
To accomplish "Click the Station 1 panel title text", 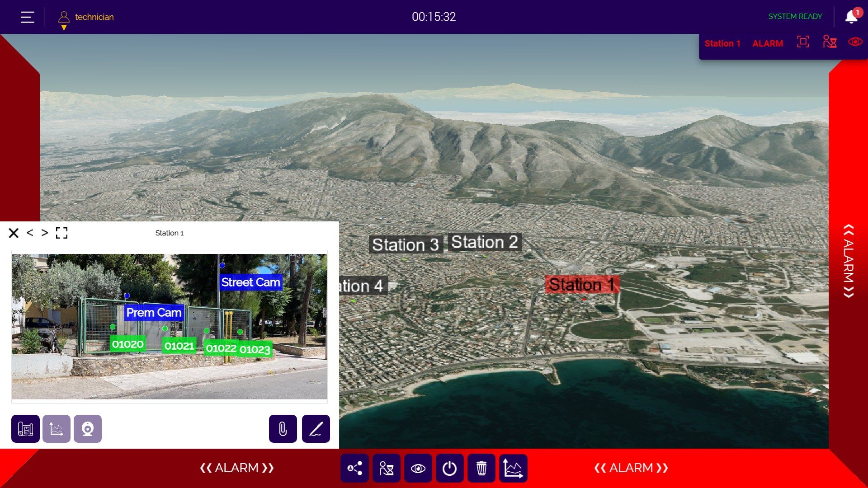I will 170,233.
